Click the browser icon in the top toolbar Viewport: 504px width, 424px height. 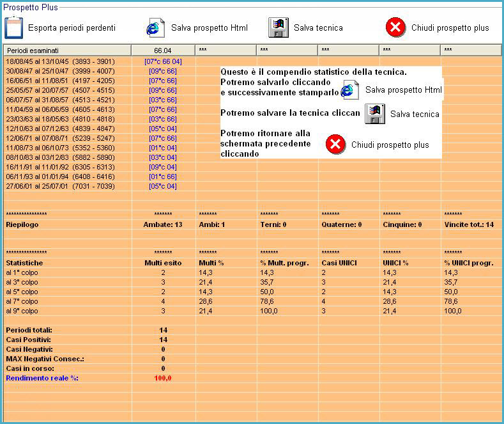click(155, 28)
